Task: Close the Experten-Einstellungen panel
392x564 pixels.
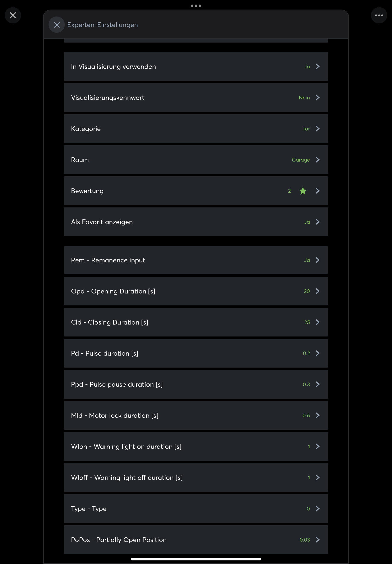Action: point(57,25)
